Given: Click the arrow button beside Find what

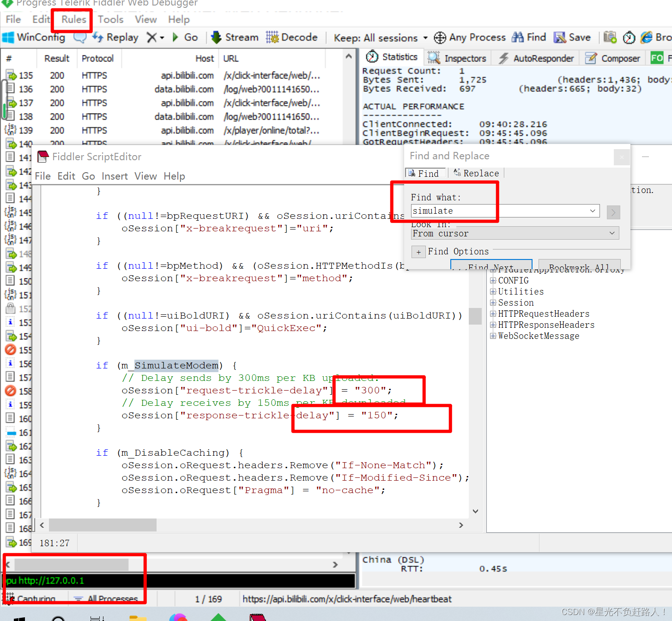Looking at the screenshot, I should click(613, 212).
